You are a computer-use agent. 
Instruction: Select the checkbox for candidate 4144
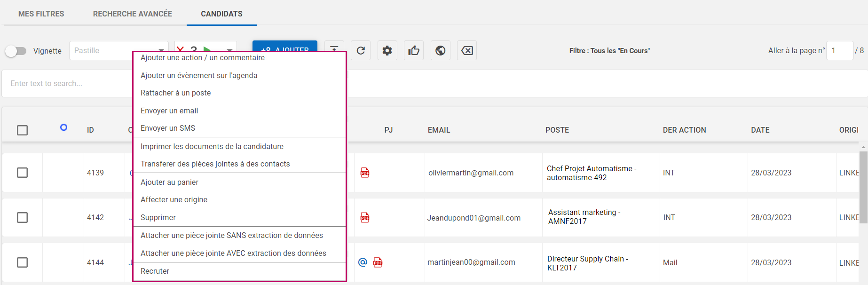(22, 262)
